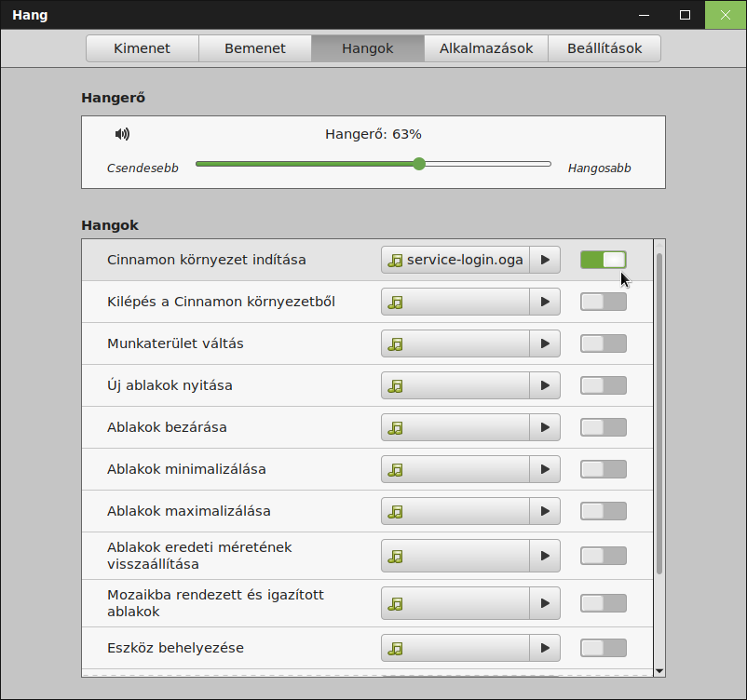Click the green volume slider handle
747x700 pixels.
point(419,164)
